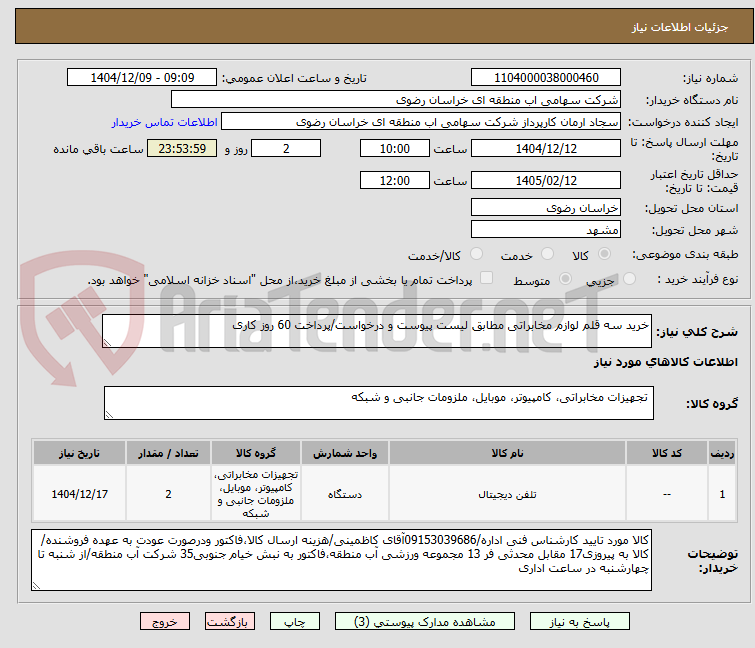Click the 12:00 validity time field
This screenshot has width=755, height=648.
394,180
